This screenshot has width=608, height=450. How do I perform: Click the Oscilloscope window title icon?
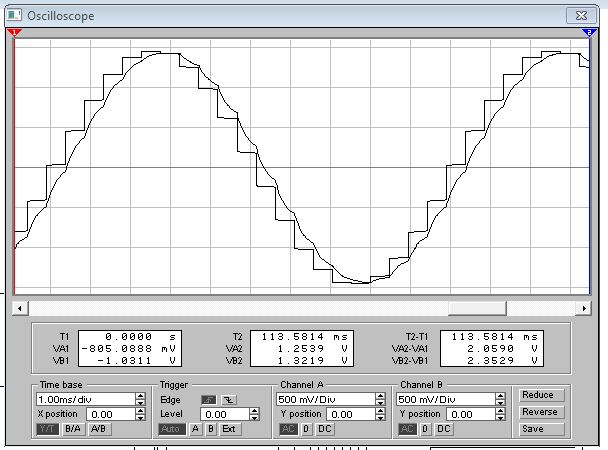[x=14, y=16]
